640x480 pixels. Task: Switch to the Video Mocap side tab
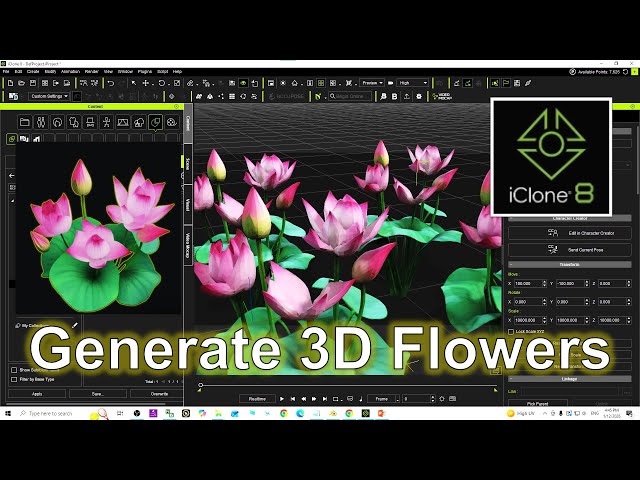(188, 245)
